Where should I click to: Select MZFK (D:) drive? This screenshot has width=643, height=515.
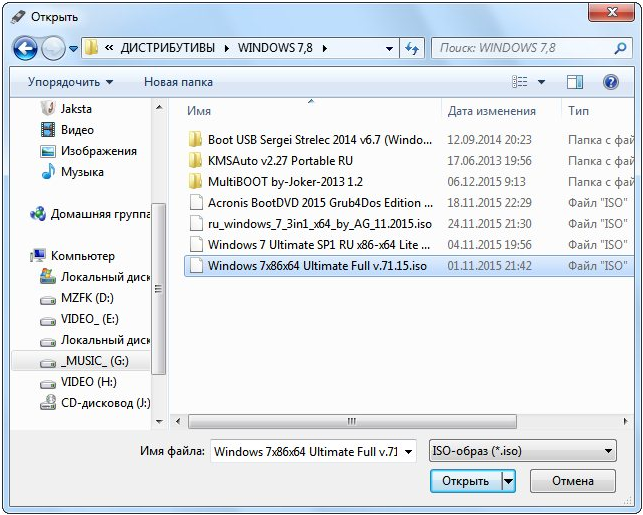pyautogui.click(x=87, y=298)
